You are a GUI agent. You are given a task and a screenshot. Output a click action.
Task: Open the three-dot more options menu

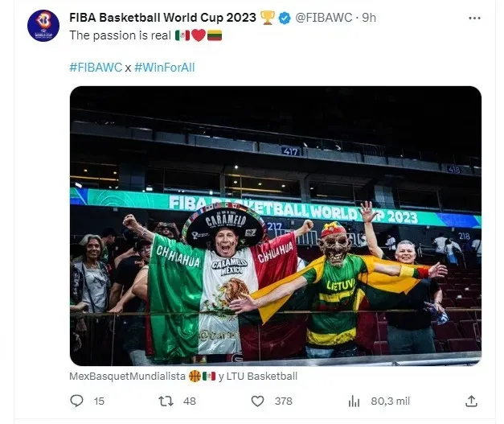point(475,19)
